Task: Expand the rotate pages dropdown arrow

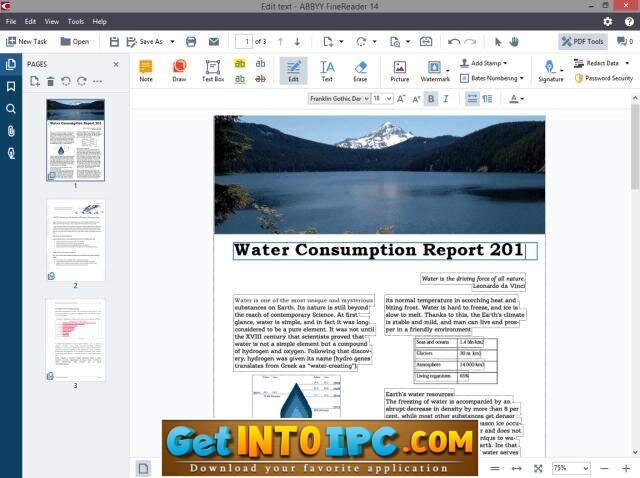Action: tap(374, 41)
